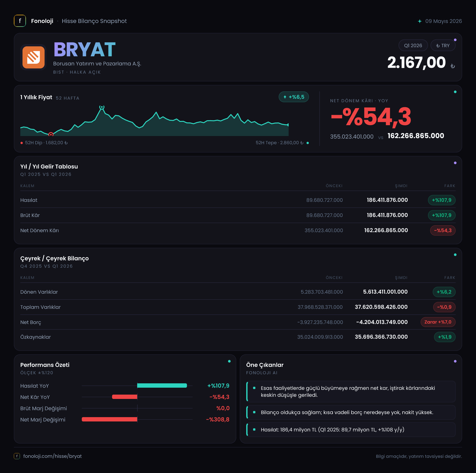
Task: Click the Dönen Varlıklar +%6,2 badge
Action: point(444,292)
